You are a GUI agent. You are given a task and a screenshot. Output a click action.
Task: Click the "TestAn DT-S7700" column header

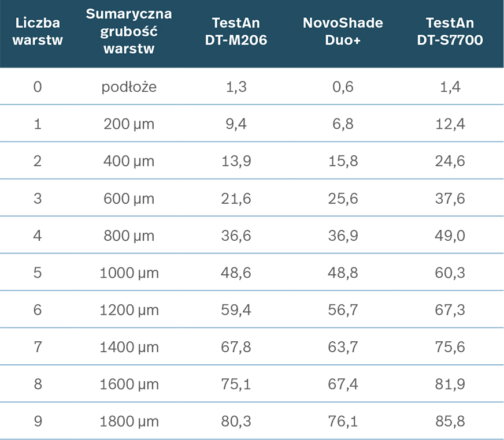click(x=450, y=32)
